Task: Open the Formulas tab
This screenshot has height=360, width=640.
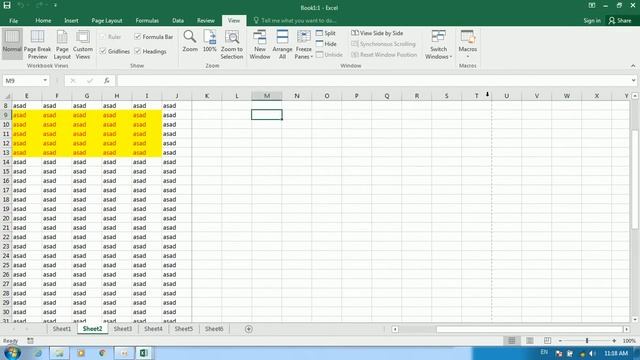Action: point(147,20)
